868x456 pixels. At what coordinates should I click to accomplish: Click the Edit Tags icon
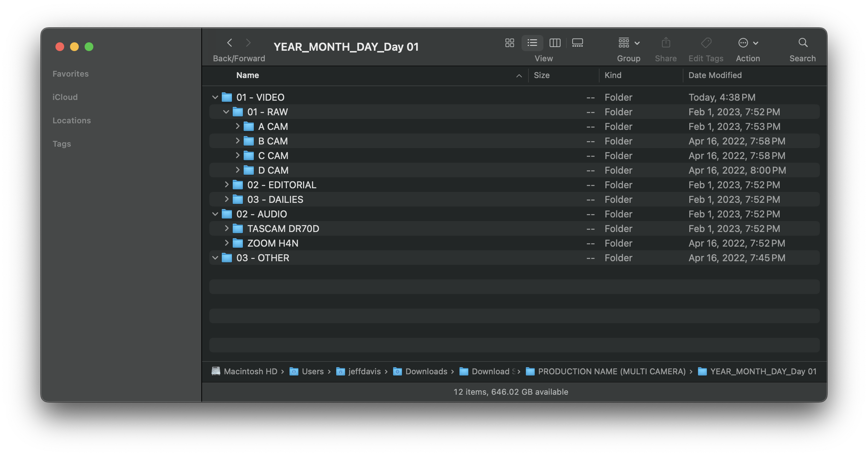point(706,43)
